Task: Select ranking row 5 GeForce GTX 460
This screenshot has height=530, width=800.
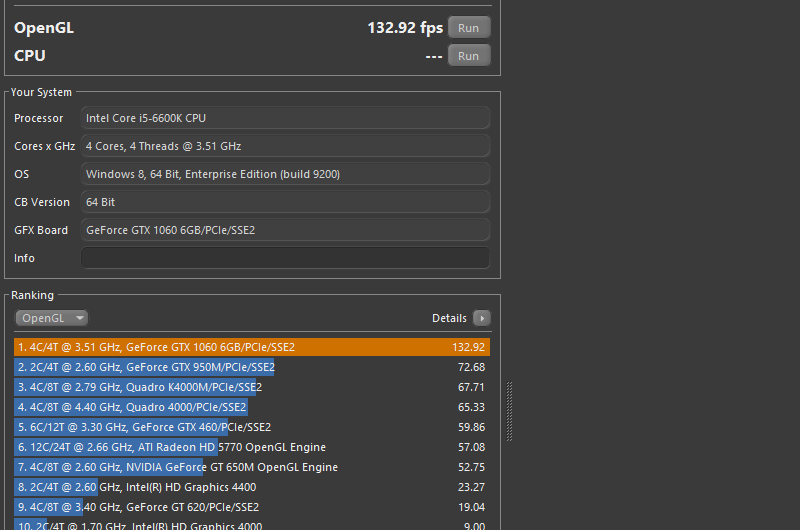Action: click(252, 427)
